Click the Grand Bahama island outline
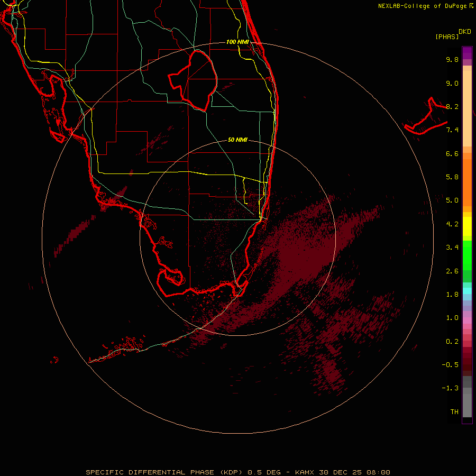Screen dimensions: 476x476 [425, 117]
